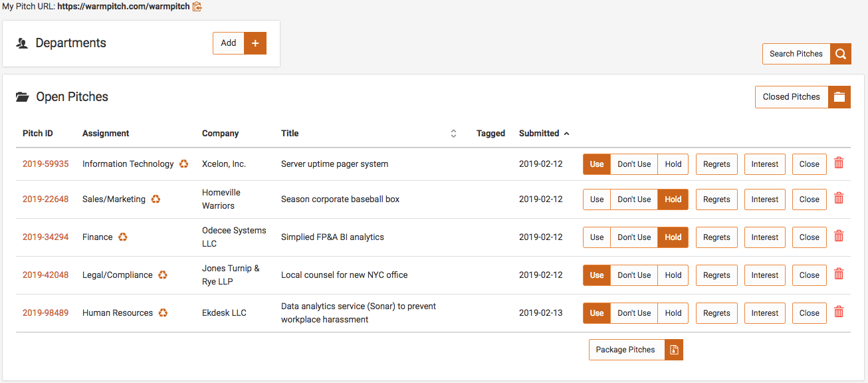Open pitch 2019-59935 link
This screenshot has height=383, width=868.
tap(45, 164)
